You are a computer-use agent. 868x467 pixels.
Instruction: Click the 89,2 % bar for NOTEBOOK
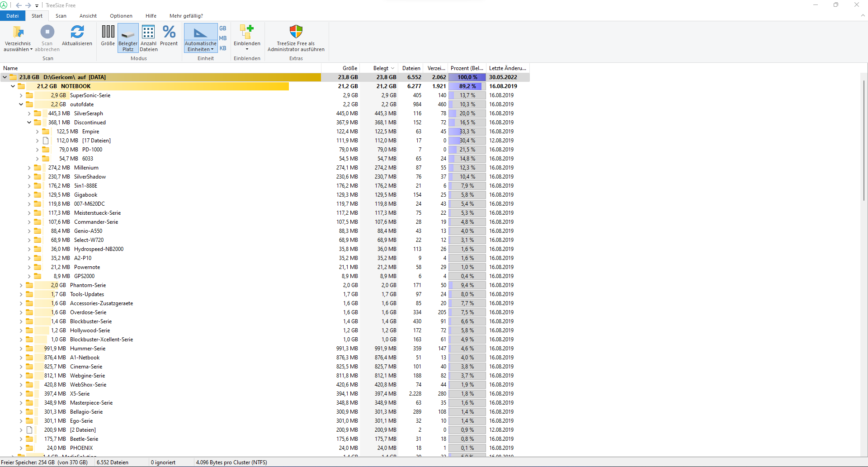(x=467, y=86)
